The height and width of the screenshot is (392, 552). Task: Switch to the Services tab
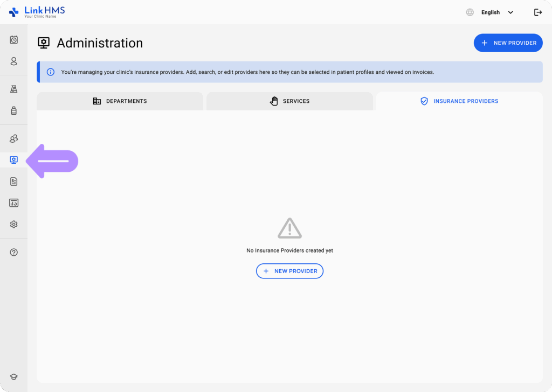click(289, 101)
